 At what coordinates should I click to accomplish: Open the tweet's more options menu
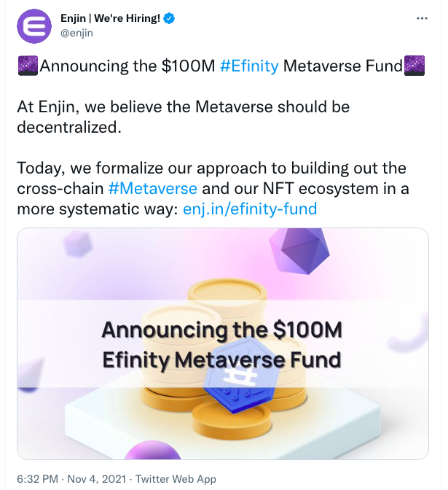422,16
